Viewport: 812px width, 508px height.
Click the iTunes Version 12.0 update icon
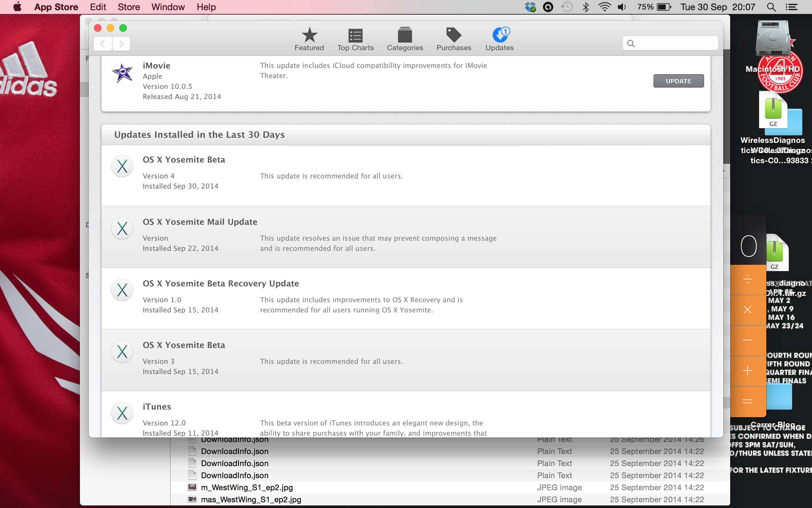pyautogui.click(x=122, y=413)
